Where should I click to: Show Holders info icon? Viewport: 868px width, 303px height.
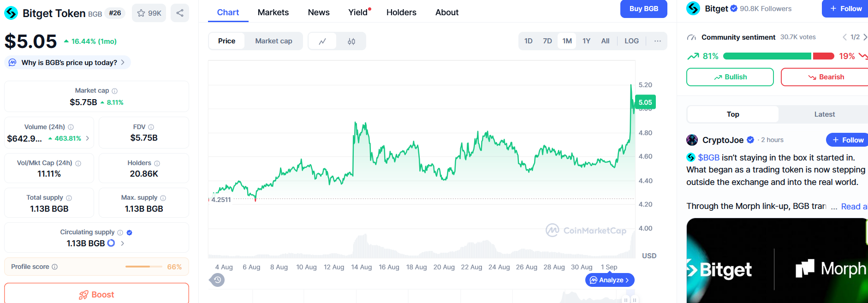(157, 163)
